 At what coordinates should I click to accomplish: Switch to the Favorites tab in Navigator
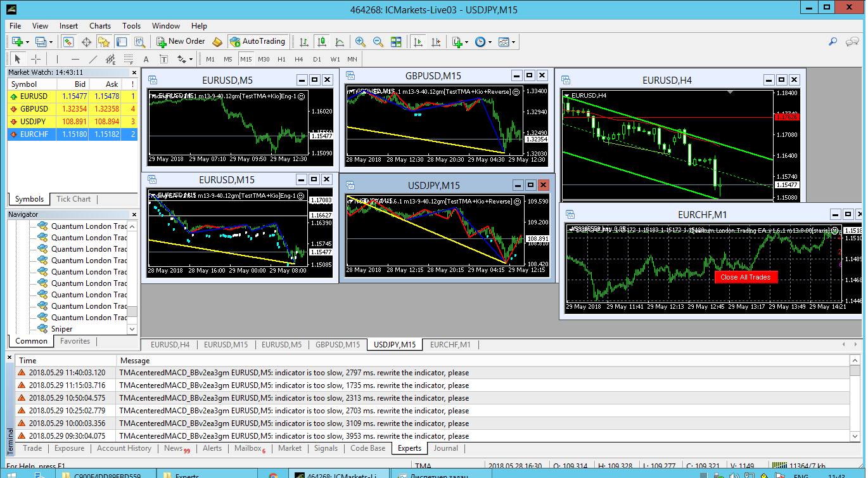click(75, 341)
